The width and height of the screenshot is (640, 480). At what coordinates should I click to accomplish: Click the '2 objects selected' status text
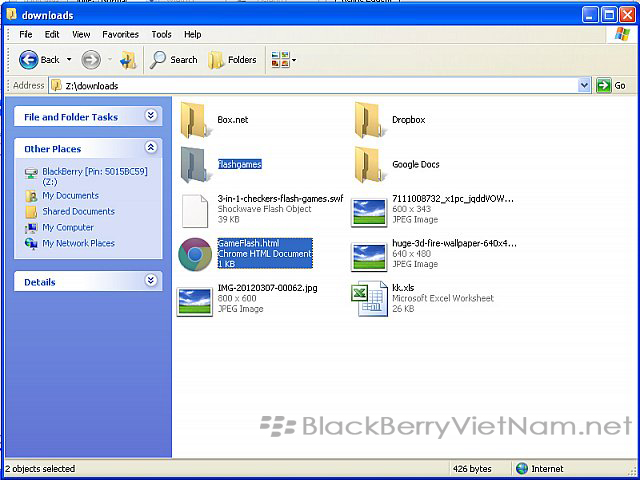tap(40, 469)
